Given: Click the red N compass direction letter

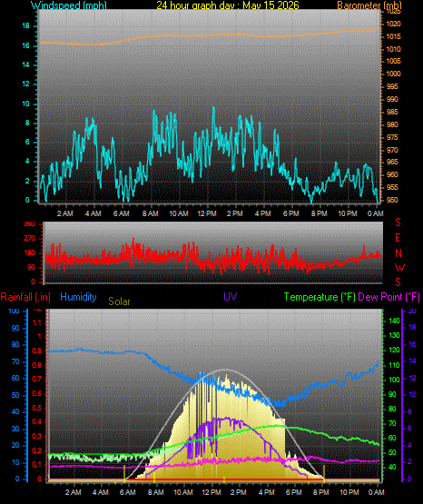Looking at the screenshot, I should point(398,253).
